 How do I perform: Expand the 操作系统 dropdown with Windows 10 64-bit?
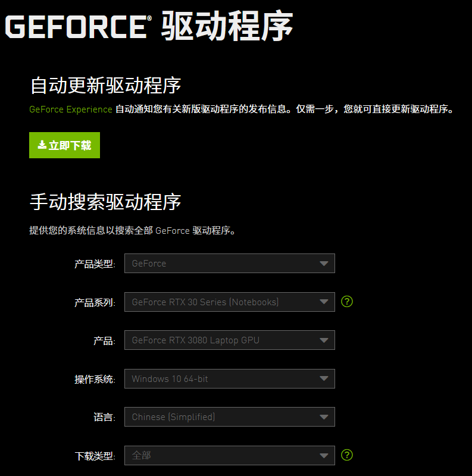point(230,378)
